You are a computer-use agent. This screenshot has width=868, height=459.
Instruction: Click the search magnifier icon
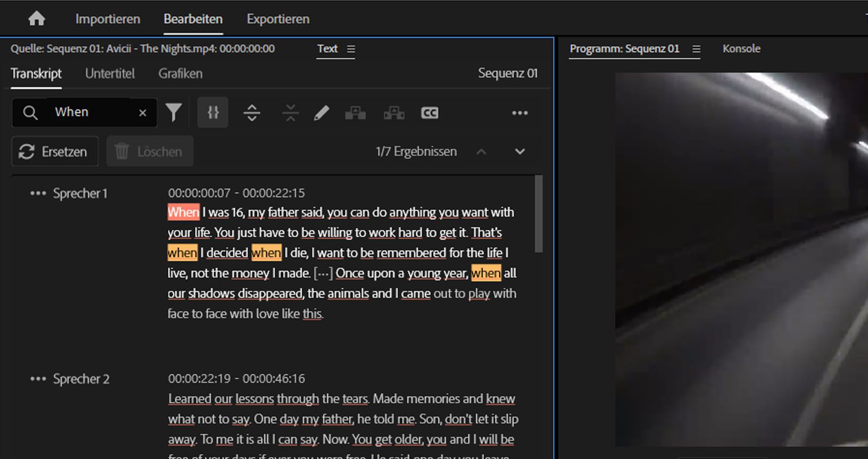click(30, 113)
